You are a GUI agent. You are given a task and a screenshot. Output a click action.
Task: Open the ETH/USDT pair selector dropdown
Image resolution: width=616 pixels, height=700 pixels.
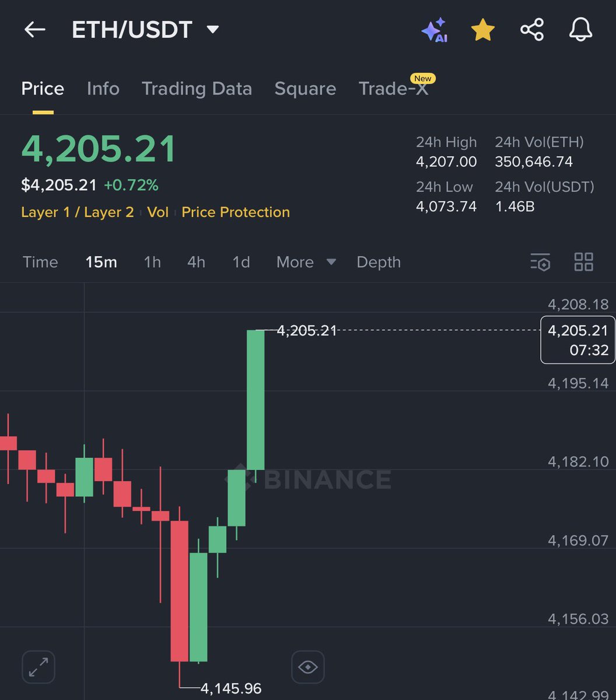click(145, 30)
